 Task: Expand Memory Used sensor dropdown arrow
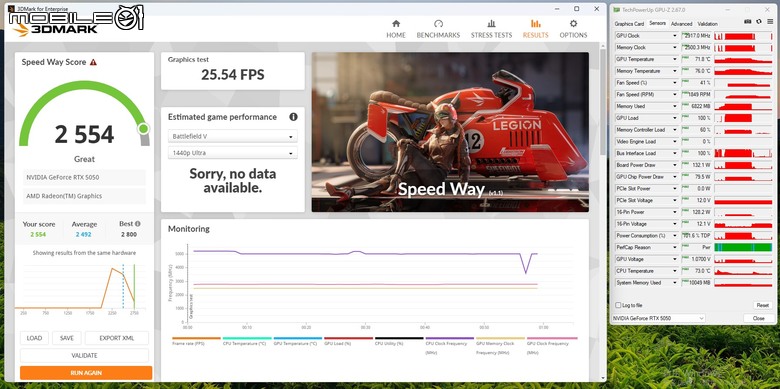675,106
